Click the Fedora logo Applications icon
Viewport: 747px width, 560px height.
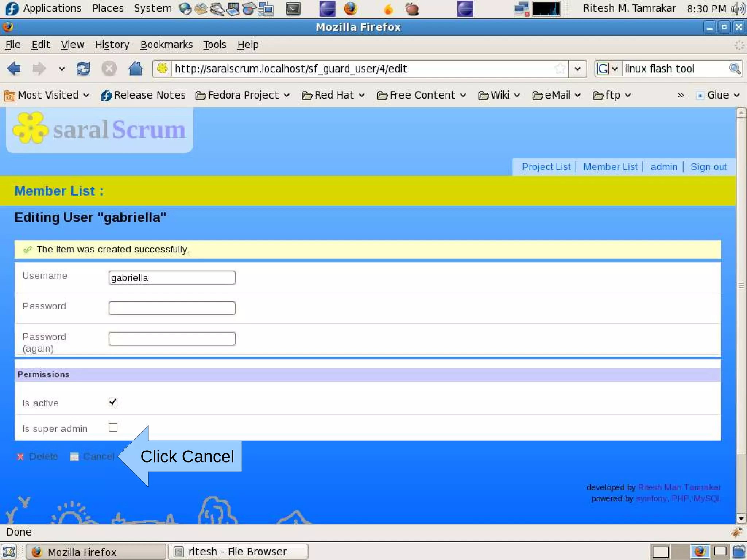click(12, 9)
